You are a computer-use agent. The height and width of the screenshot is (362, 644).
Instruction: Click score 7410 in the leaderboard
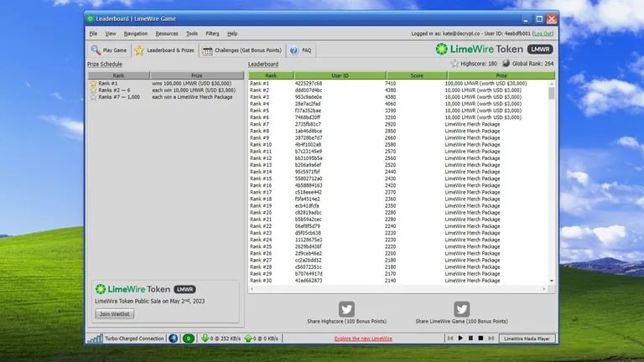click(391, 83)
